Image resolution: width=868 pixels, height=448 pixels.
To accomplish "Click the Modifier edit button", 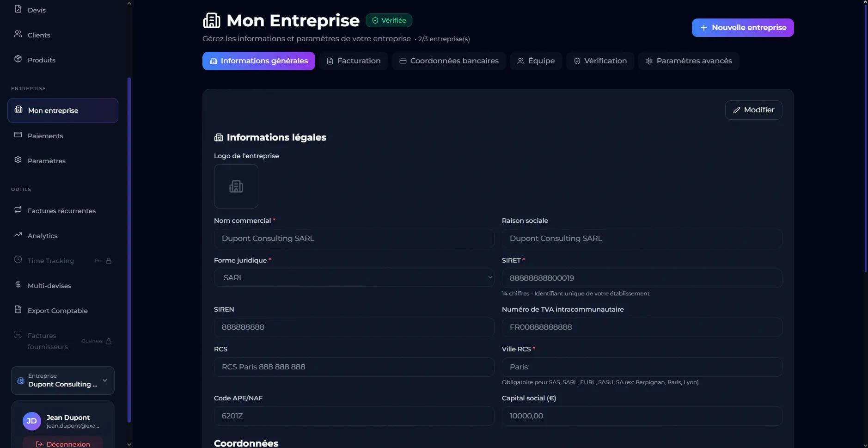I will pos(754,110).
